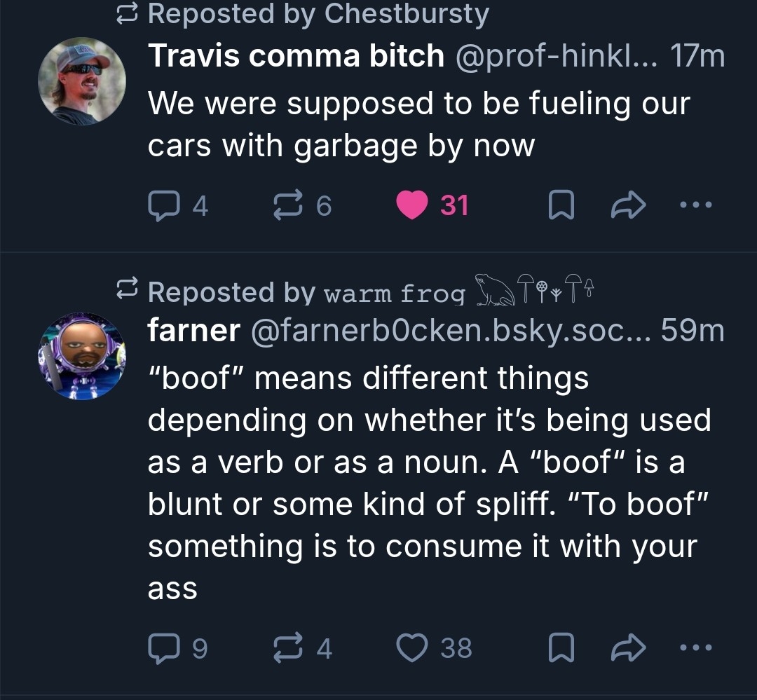
Task: Open reply on Travis's garbage post
Action: 163,205
